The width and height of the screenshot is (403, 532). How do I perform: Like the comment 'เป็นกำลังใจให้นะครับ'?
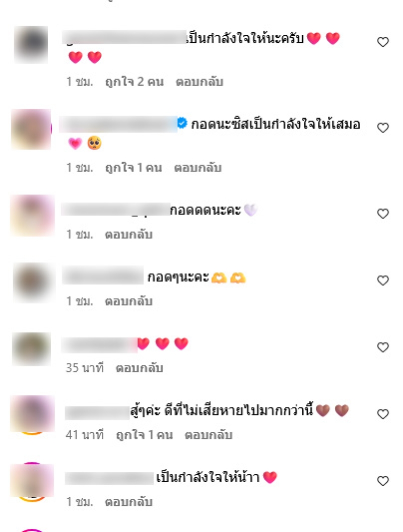pos(383,42)
